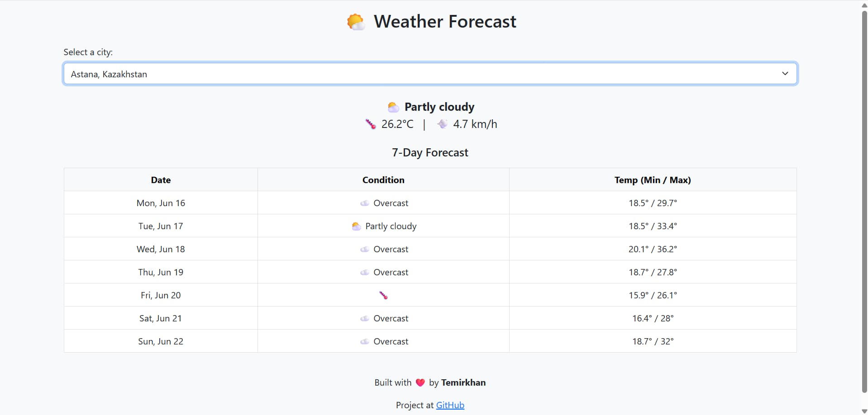Click the overcast cloud icon for Sun, Jun 22
Screen dimensions: 868x415
tap(364, 342)
